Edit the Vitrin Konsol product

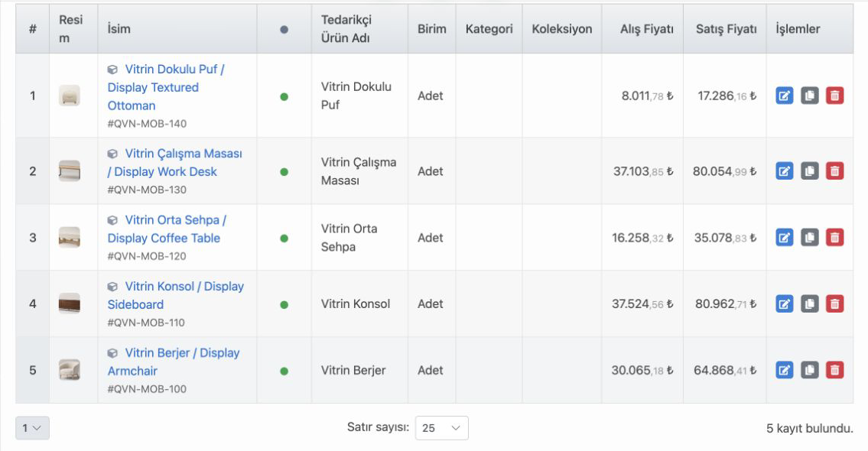785,303
